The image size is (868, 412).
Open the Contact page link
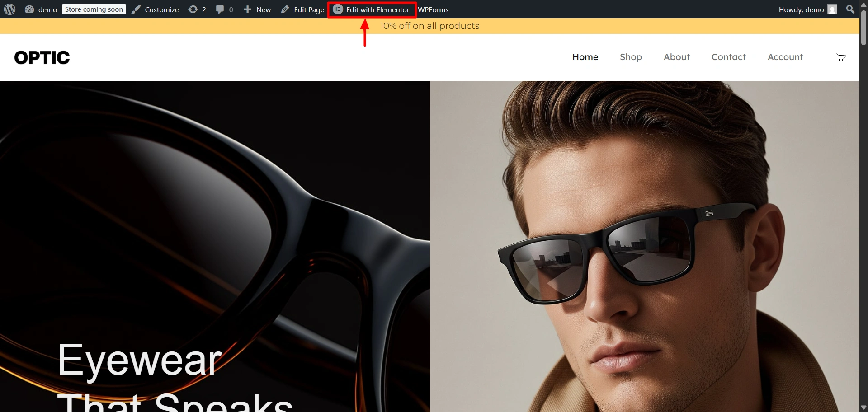728,57
